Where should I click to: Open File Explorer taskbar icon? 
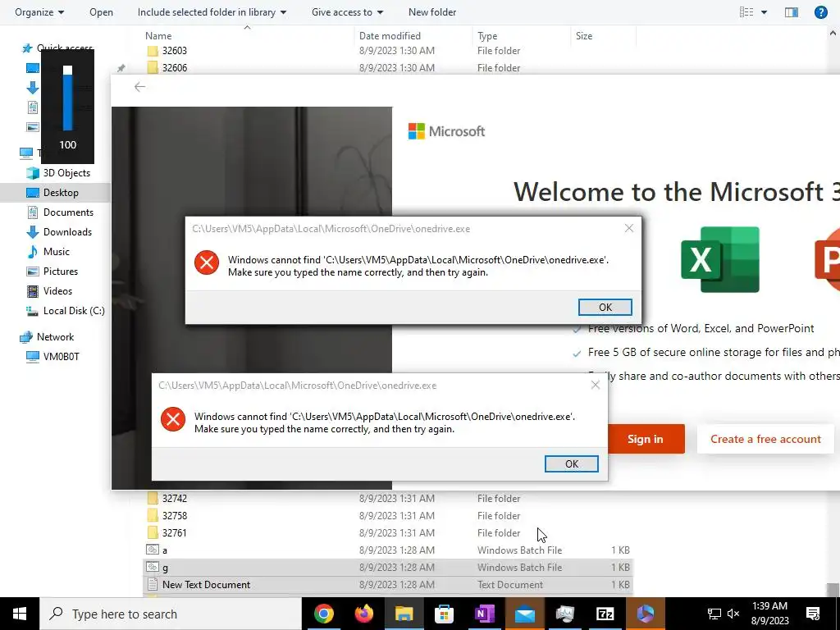coord(404,614)
